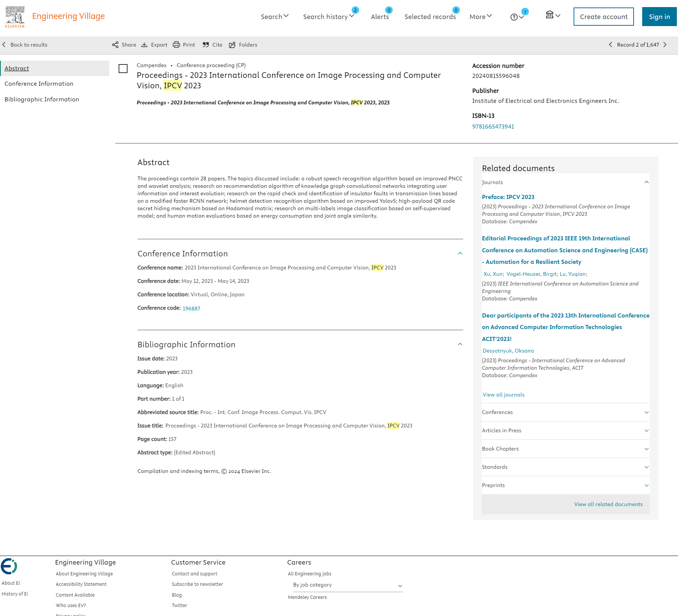This screenshot has height=616, width=678.
Task: Click Subscribe to newsletter footer link
Action: coord(197,584)
